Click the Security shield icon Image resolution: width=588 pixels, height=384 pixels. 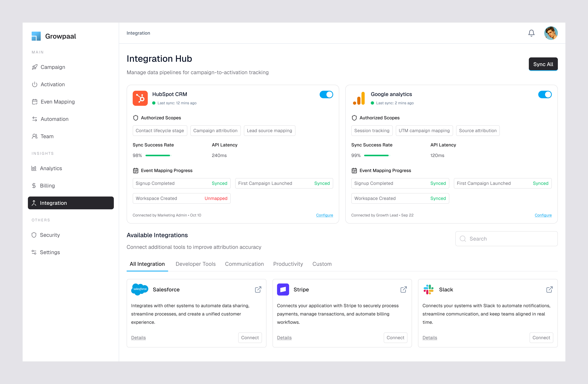pos(34,235)
